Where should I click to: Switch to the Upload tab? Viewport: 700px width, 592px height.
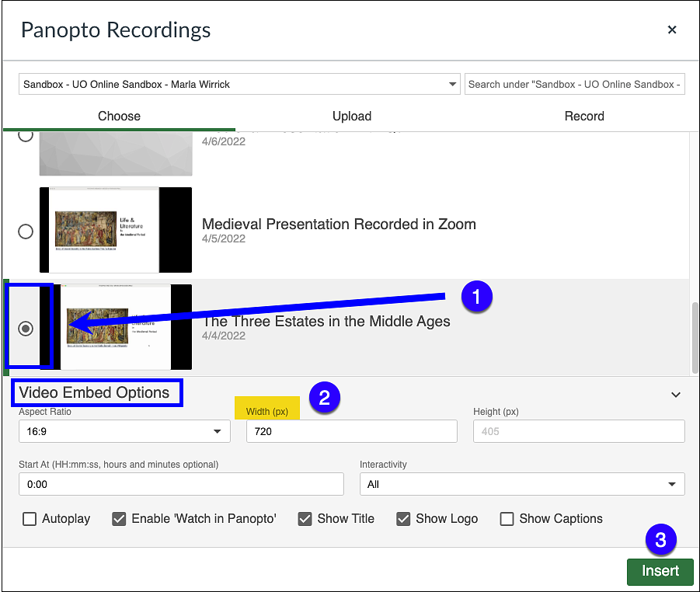pos(352,116)
